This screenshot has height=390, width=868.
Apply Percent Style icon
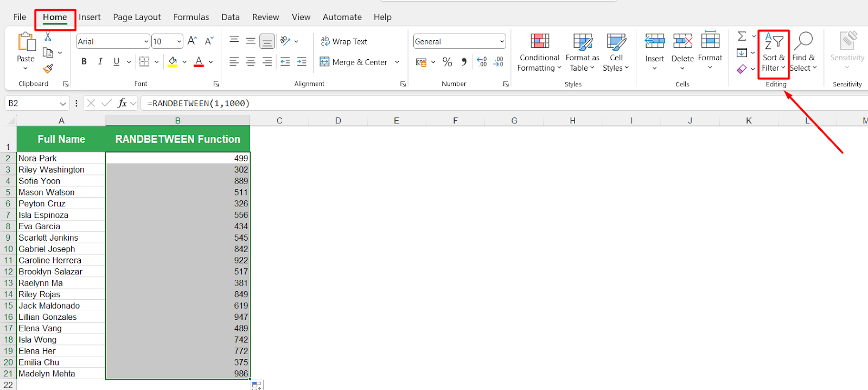coord(447,62)
